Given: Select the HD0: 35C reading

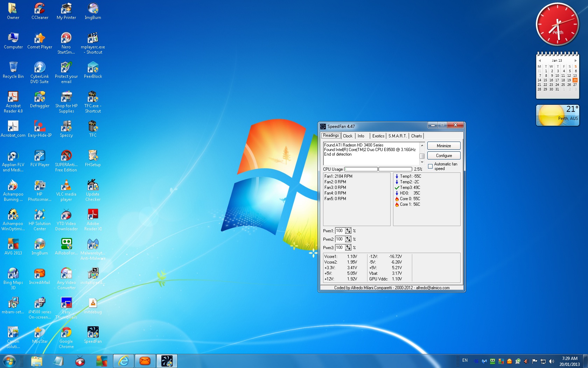Looking at the screenshot, I should [x=408, y=193].
